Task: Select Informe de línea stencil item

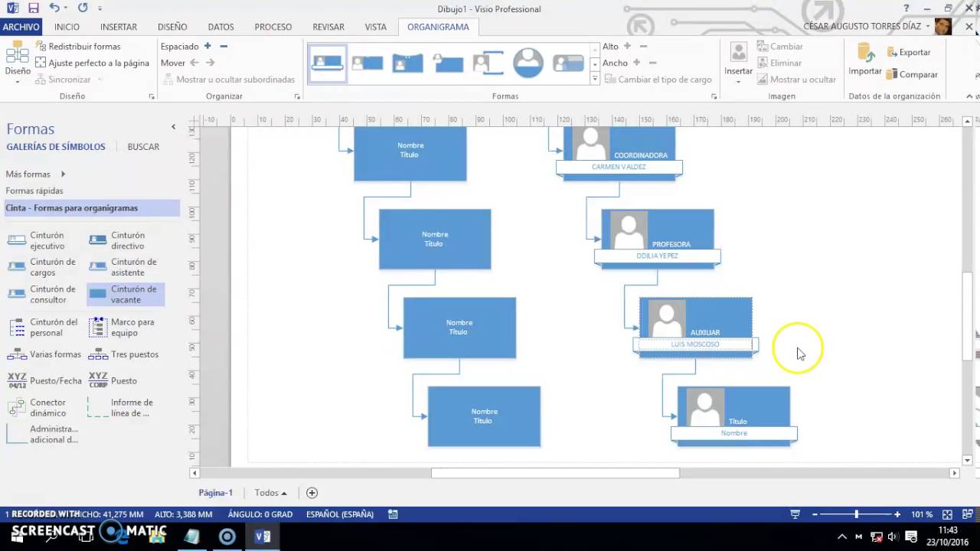Action: click(122, 407)
